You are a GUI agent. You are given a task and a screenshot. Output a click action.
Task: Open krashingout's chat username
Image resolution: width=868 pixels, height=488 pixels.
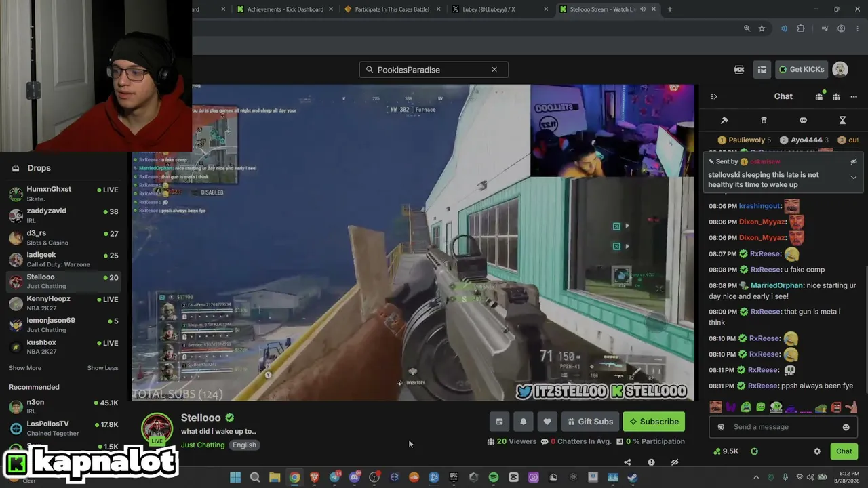tap(759, 206)
